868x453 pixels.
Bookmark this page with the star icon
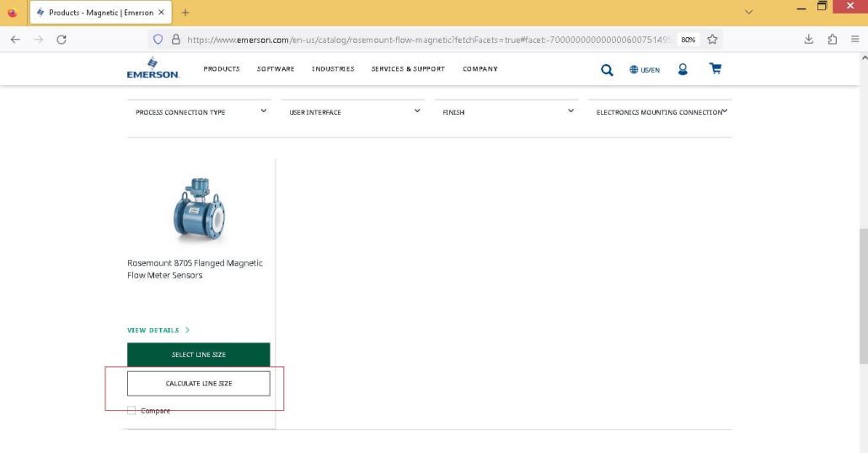pos(712,40)
